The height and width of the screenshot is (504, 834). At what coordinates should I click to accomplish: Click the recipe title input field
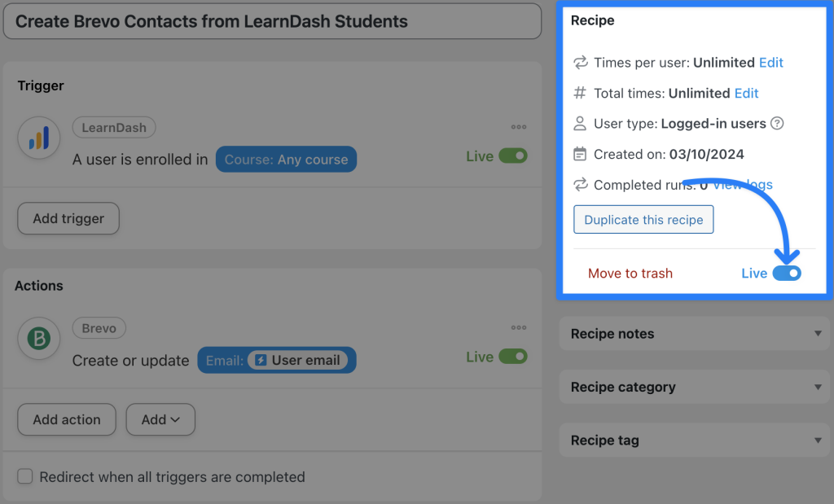coord(273,21)
